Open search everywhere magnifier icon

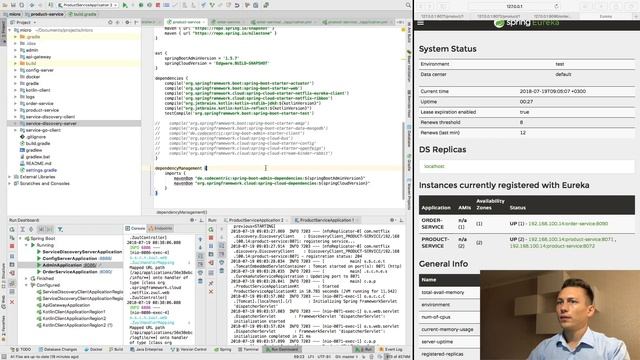[408, 5]
